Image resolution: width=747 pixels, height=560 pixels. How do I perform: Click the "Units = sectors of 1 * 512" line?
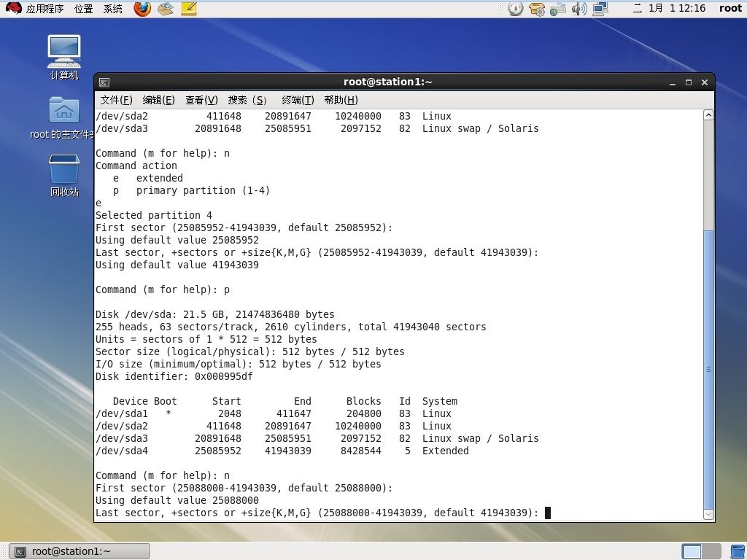[x=206, y=340]
